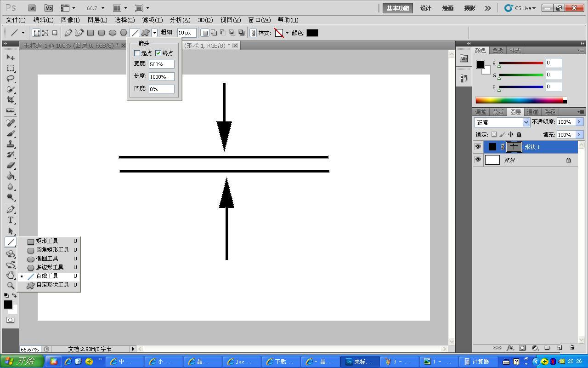Open the Windows 开始 menu

(22, 362)
